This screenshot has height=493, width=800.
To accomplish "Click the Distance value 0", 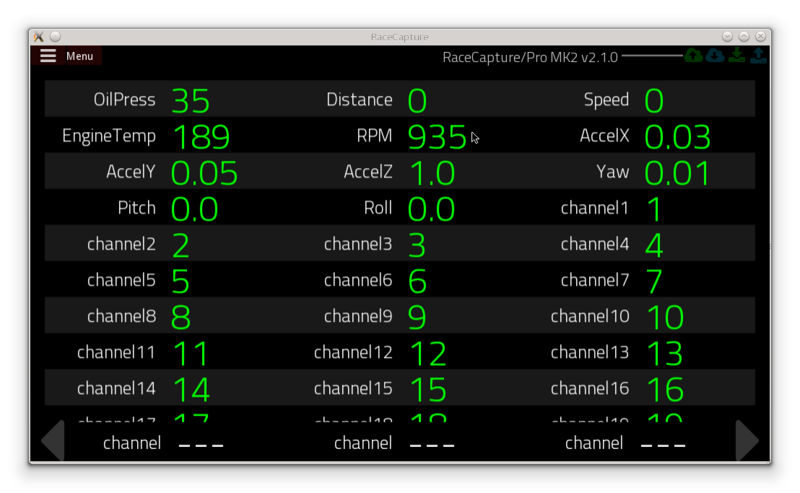I will (417, 101).
